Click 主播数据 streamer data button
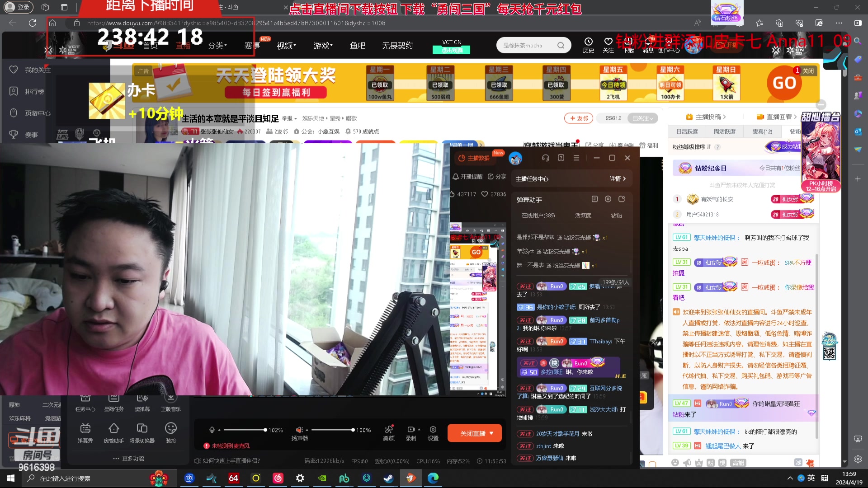 (x=474, y=158)
